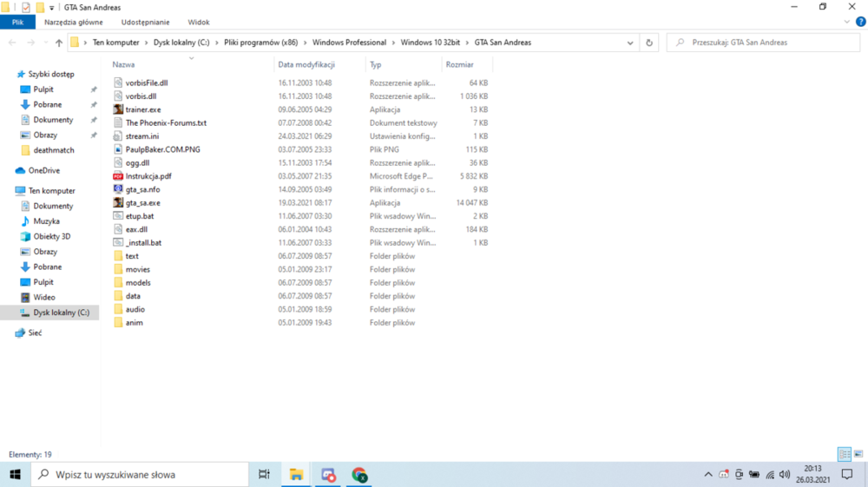The height and width of the screenshot is (487, 868).
Task: Open the Widok ribbon tab
Action: click(198, 23)
